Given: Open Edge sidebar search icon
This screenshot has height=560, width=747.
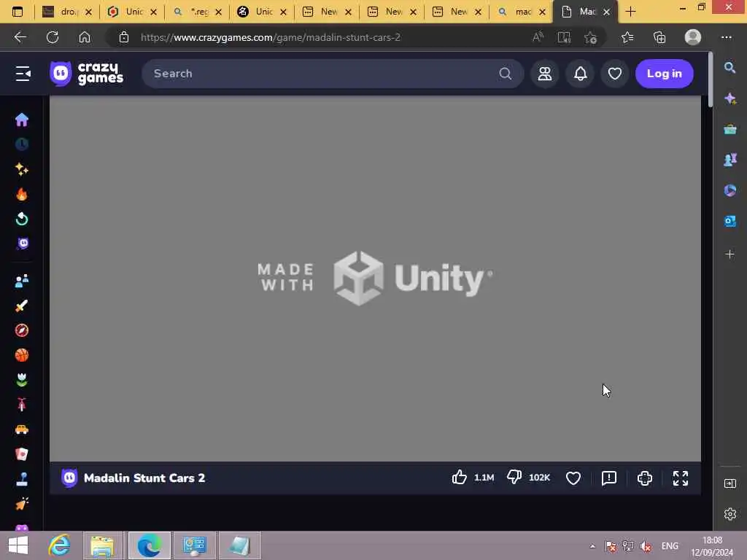Looking at the screenshot, I should 729,68.
